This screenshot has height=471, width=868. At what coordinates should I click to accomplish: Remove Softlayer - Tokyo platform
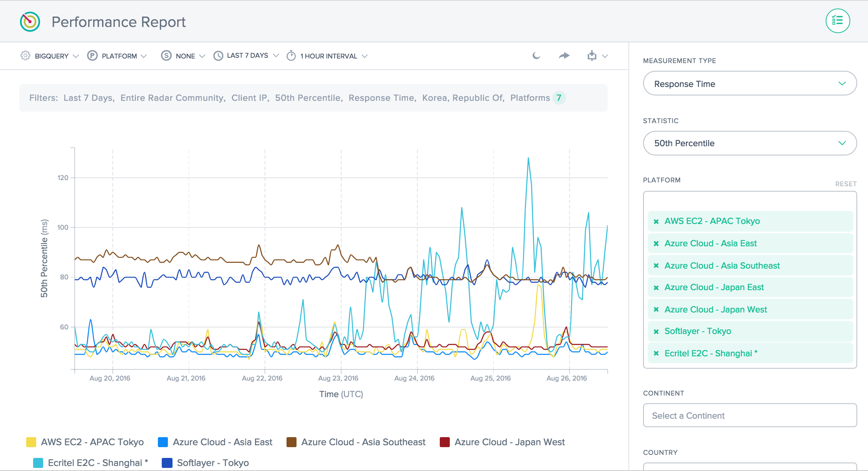(656, 331)
